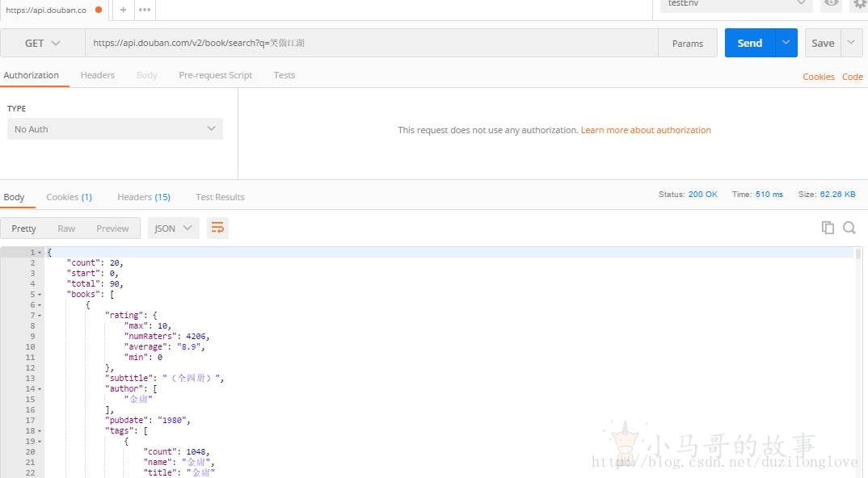Switch response view to Preview

pos(112,229)
